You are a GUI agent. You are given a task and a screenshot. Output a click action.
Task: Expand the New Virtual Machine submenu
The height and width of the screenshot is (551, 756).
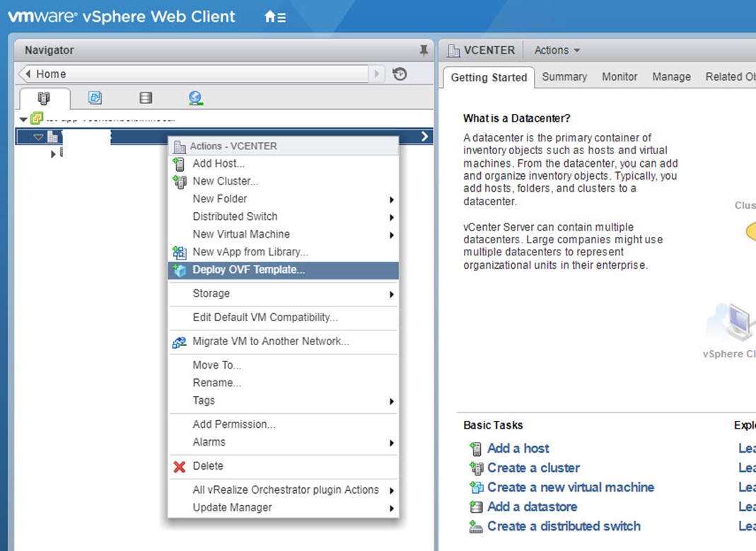tap(392, 236)
